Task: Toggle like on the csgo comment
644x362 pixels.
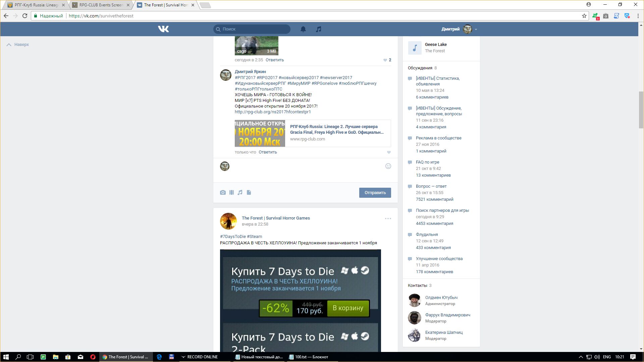Action: [x=385, y=60]
